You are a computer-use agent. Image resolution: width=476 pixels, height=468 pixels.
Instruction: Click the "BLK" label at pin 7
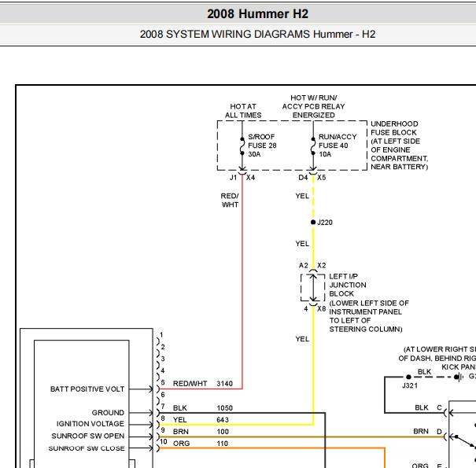[x=179, y=408]
